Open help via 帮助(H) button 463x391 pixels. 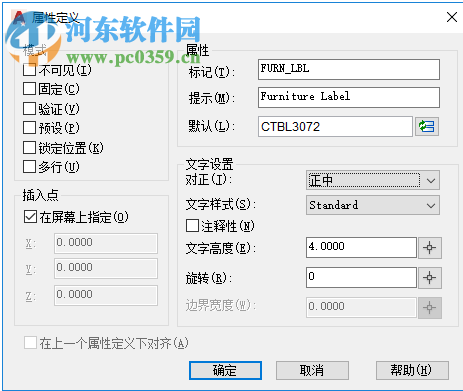(x=412, y=370)
